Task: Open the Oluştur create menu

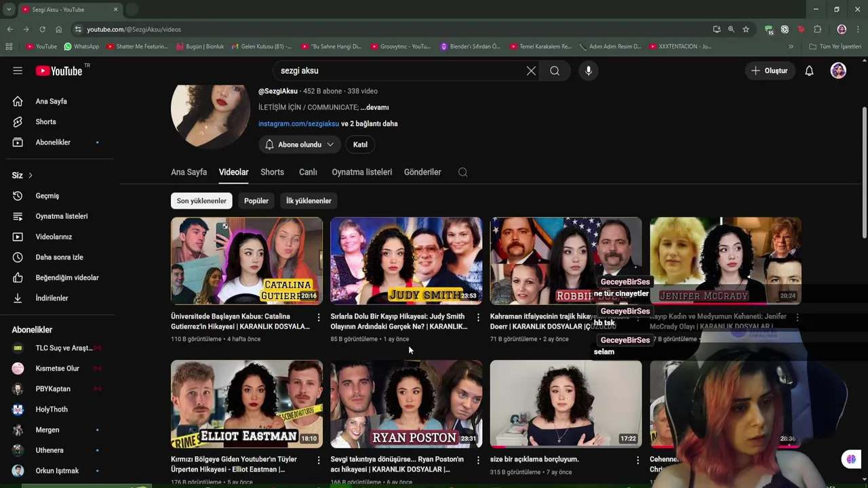Action: [x=770, y=70]
